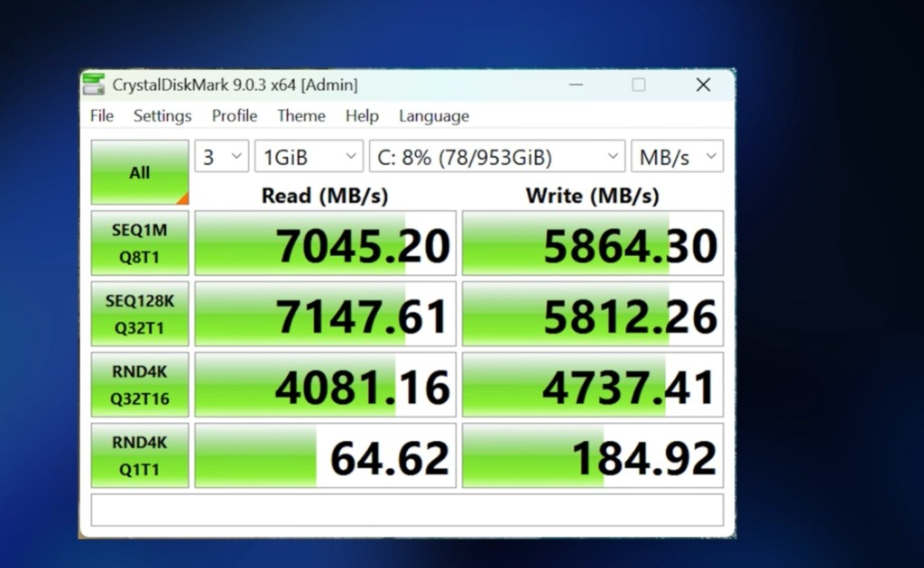The height and width of the screenshot is (568, 924).
Task: Select the 5864.30 write result
Action: 593,243
